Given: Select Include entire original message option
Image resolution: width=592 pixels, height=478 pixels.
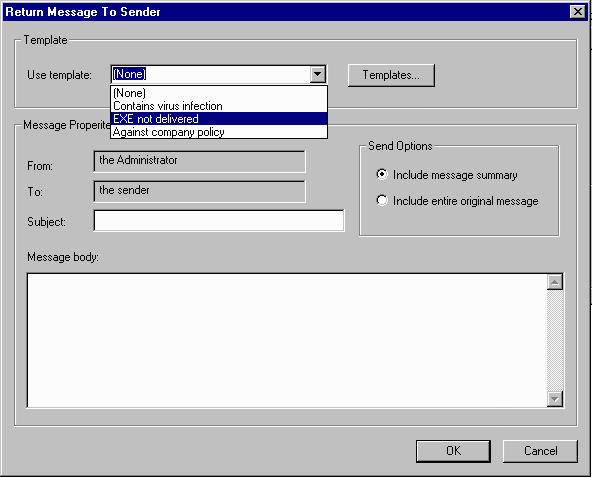Looking at the screenshot, I should (x=382, y=200).
